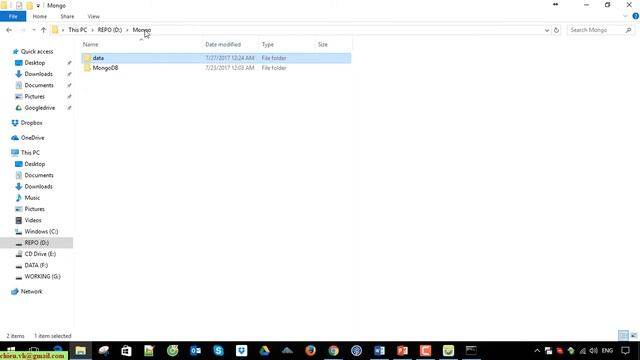Sort by the Size column header
The image size is (640, 360).
pos(323,44)
